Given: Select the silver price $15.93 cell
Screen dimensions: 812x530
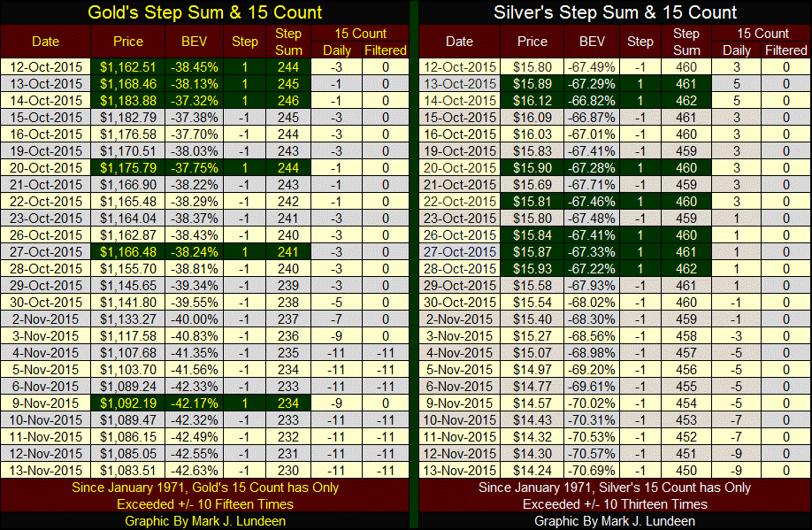Looking at the screenshot, I should [x=532, y=268].
